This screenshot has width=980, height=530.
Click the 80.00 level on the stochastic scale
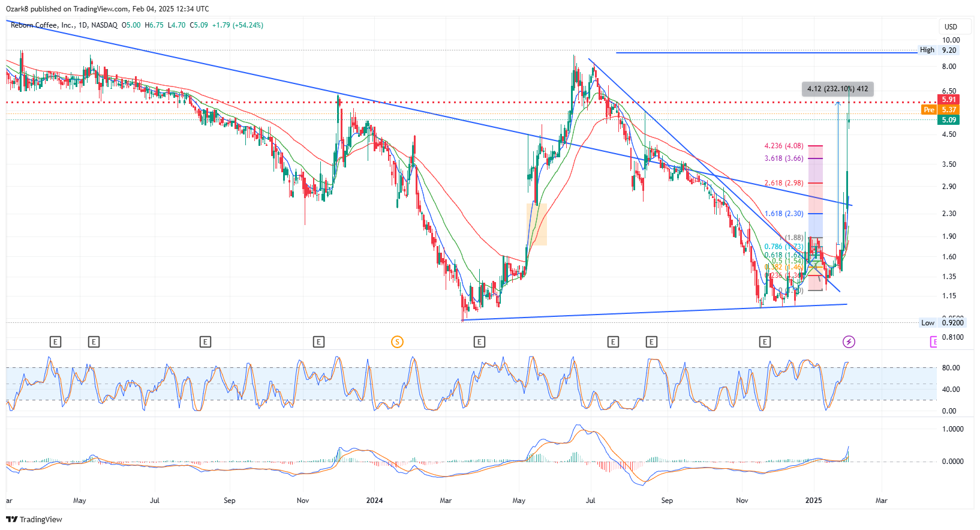(951, 368)
